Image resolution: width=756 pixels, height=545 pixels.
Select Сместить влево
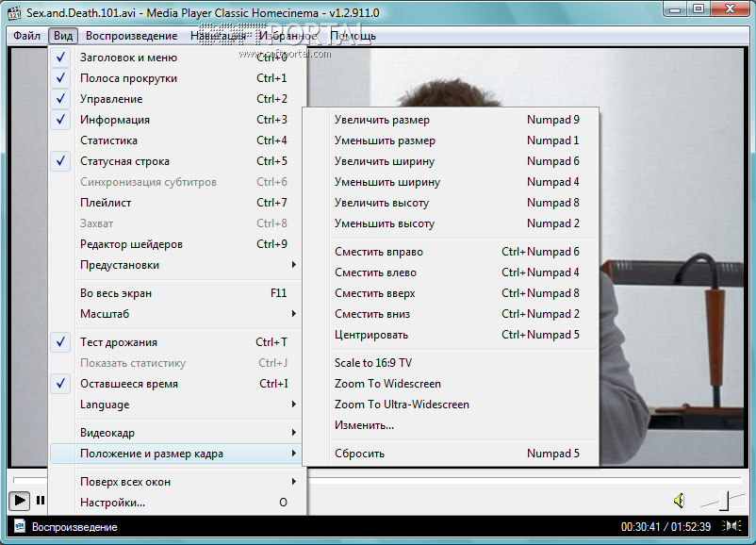coord(451,272)
